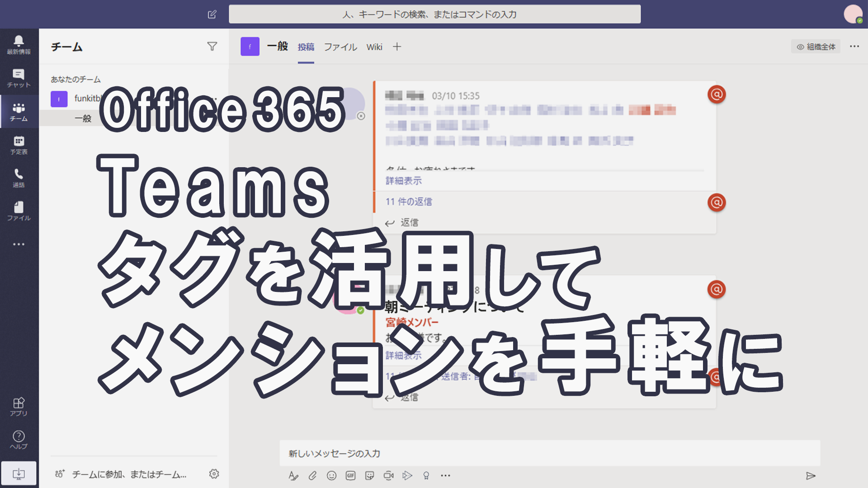
Task: Click 詳細表示 on the 03/10 post
Action: (x=404, y=181)
